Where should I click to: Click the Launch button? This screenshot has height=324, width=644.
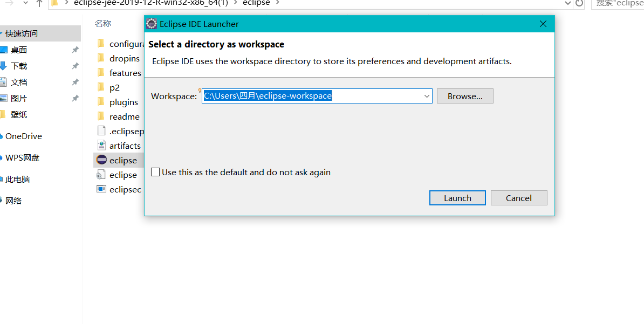coord(457,198)
